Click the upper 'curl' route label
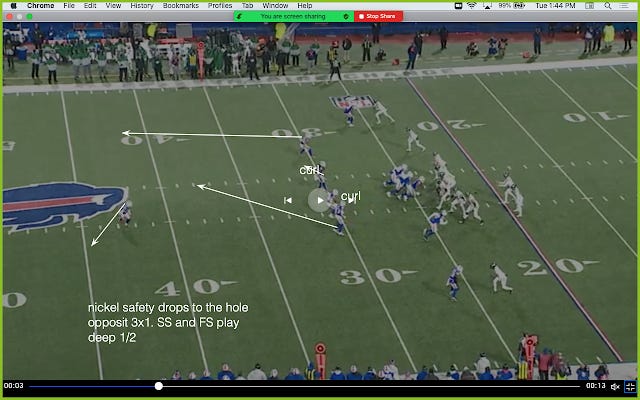This screenshot has width=640, height=400. [309, 170]
